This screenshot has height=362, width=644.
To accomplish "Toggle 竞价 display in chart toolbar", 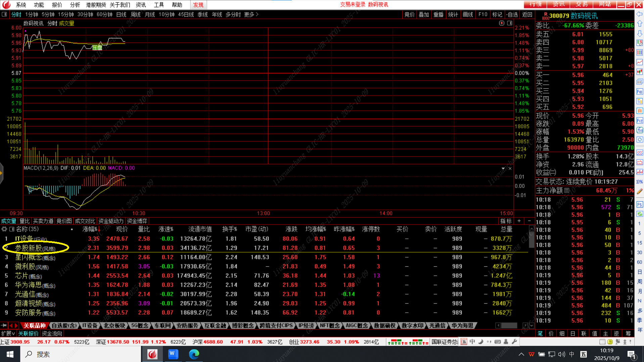I will (409, 14).
